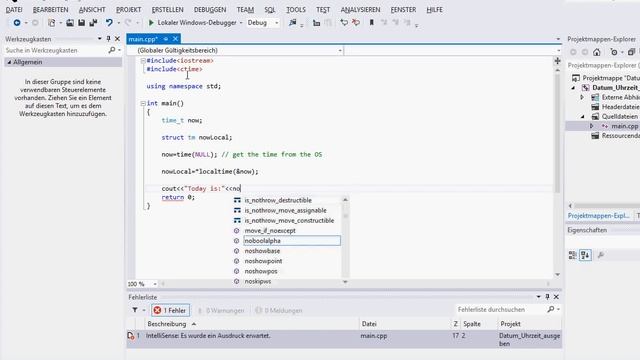Click the IntelliSense list scroll down arrow
This screenshot has height=360, width=640.
tap(345, 282)
